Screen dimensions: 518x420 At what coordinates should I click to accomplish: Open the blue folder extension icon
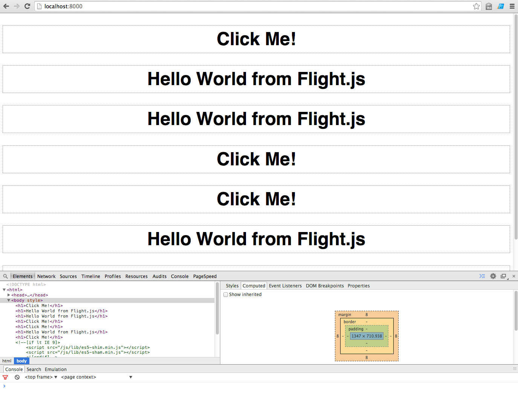tap(501, 6)
